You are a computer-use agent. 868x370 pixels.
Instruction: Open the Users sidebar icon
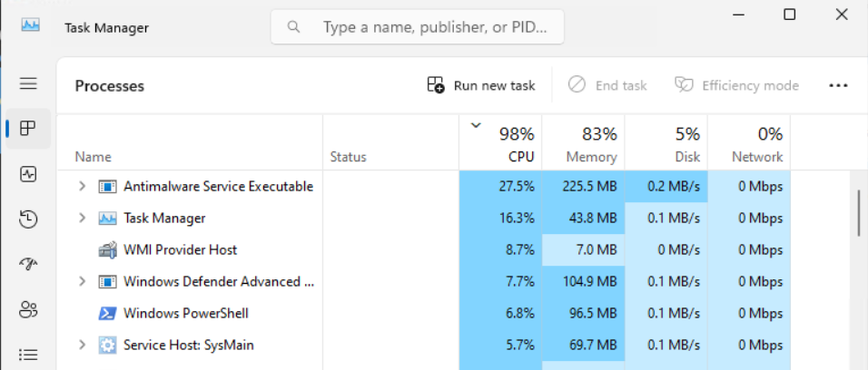click(28, 309)
